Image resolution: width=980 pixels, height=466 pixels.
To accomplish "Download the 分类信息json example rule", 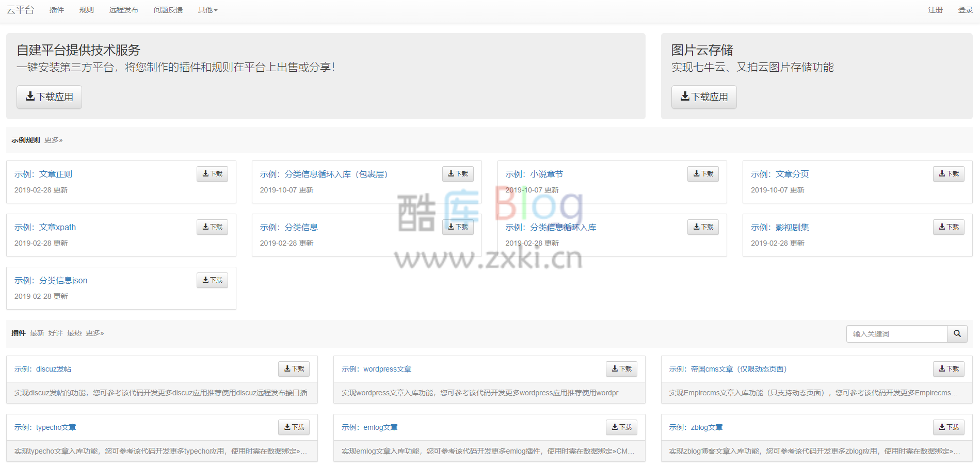I will coord(212,280).
